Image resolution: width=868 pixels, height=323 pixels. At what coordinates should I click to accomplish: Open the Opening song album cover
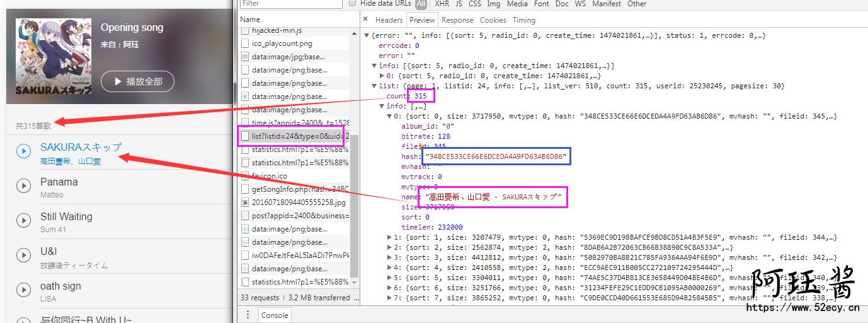coord(53,57)
